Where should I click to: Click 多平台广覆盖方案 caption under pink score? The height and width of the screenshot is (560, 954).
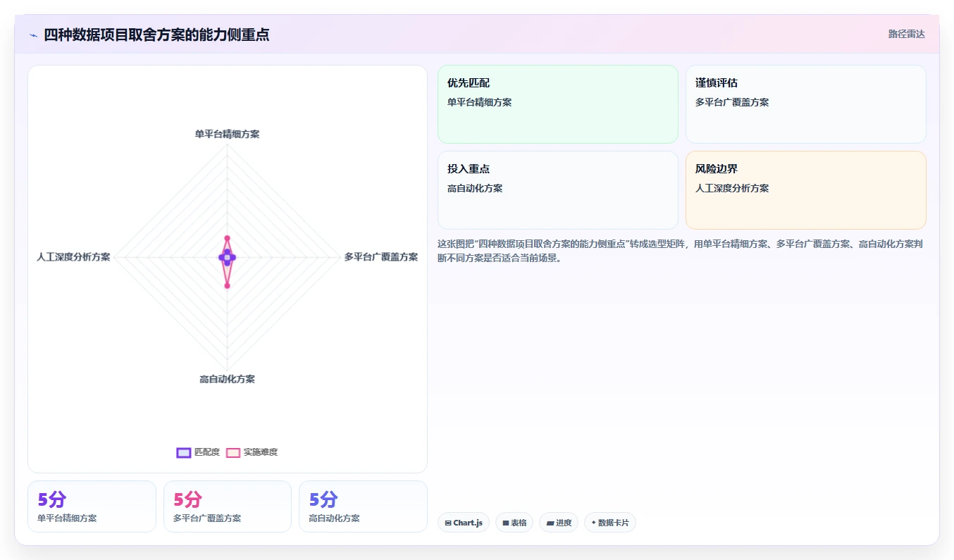(x=207, y=518)
